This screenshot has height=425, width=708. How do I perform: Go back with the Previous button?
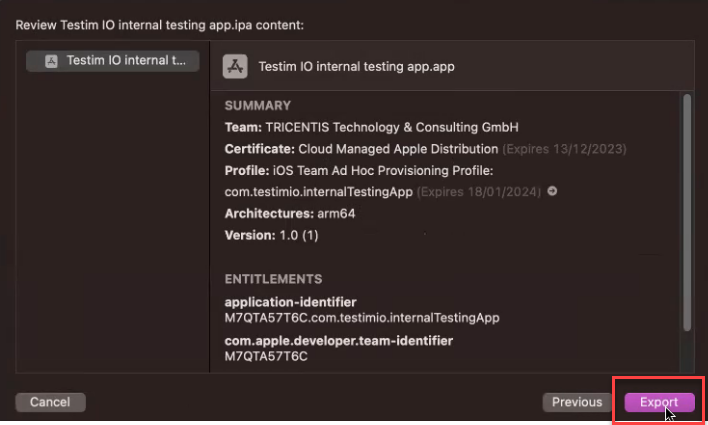point(577,402)
